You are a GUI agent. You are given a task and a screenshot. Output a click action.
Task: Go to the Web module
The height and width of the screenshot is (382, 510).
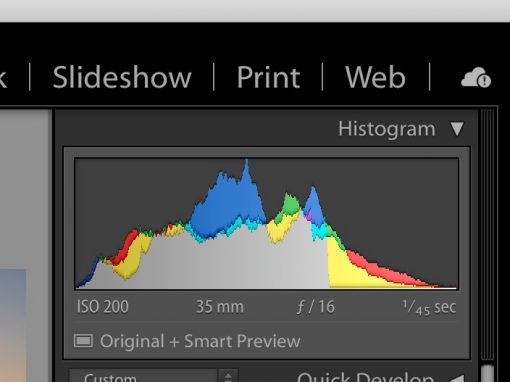(x=375, y=77)
